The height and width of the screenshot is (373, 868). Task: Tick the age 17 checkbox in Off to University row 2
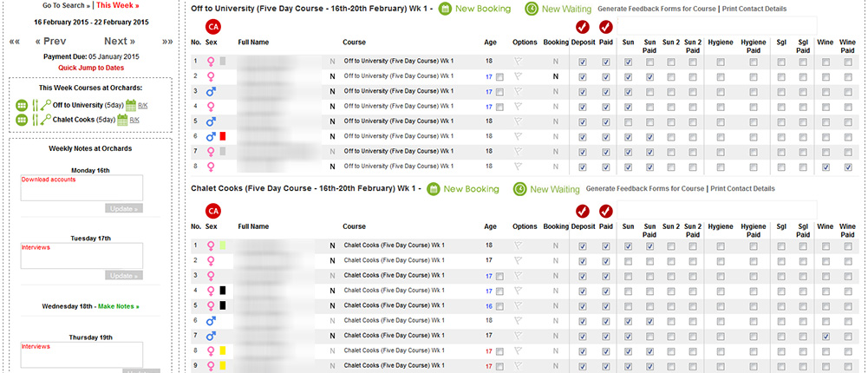pyautogui.click(x=499, y=77)
